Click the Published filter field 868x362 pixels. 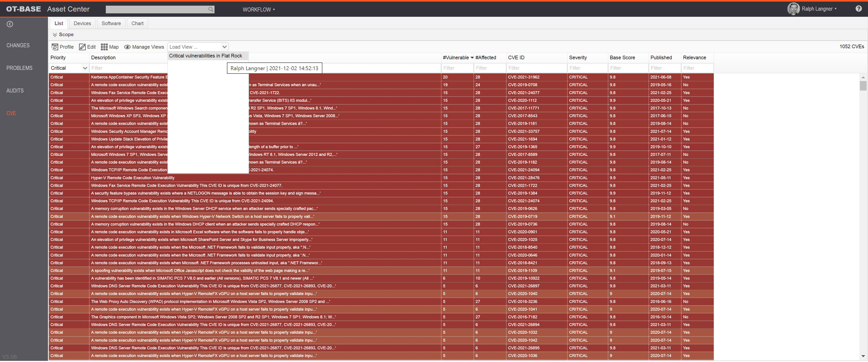click(x=665, y=68)
